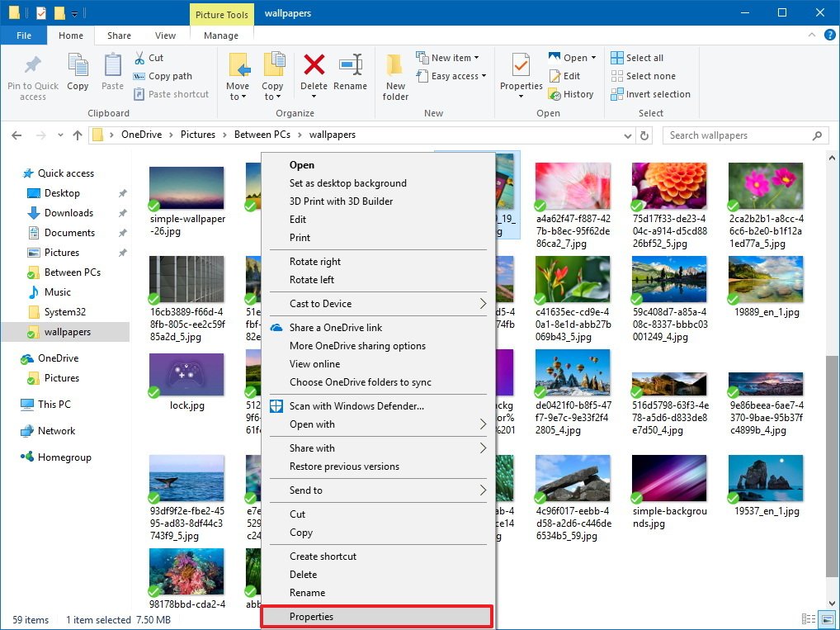Click the Cut scissors icon in the ribbon
Image resolution: width=840 pixels, height=630 pixels.
coord(140,58)
